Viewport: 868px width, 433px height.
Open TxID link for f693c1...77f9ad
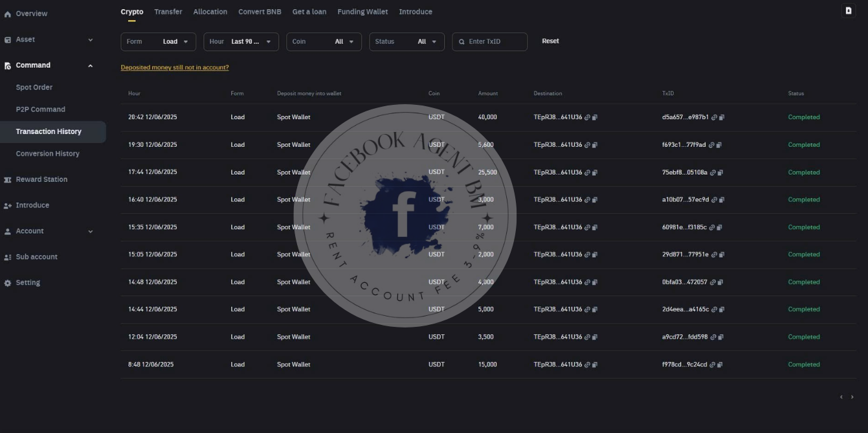coord(712,145)
